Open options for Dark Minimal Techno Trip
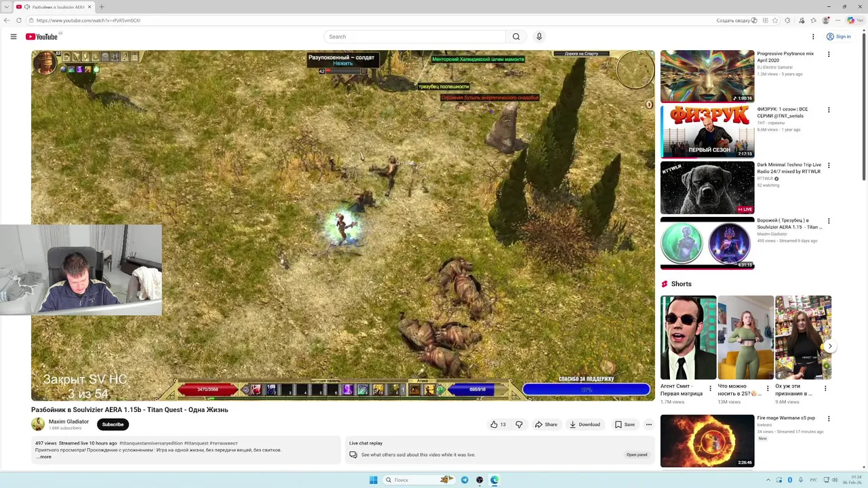The image size is (868, 488). point(829,165)
